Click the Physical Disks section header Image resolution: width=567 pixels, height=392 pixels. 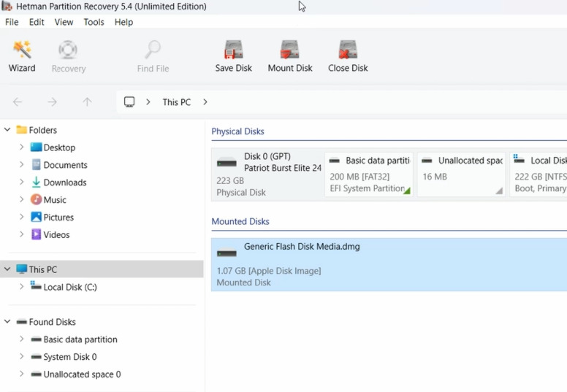click(237, 131)
